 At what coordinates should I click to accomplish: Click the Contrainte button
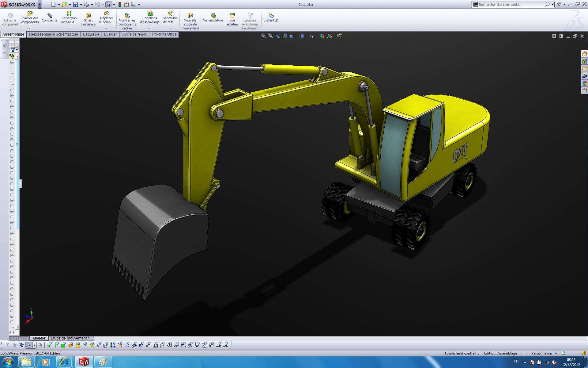(49, 17)
